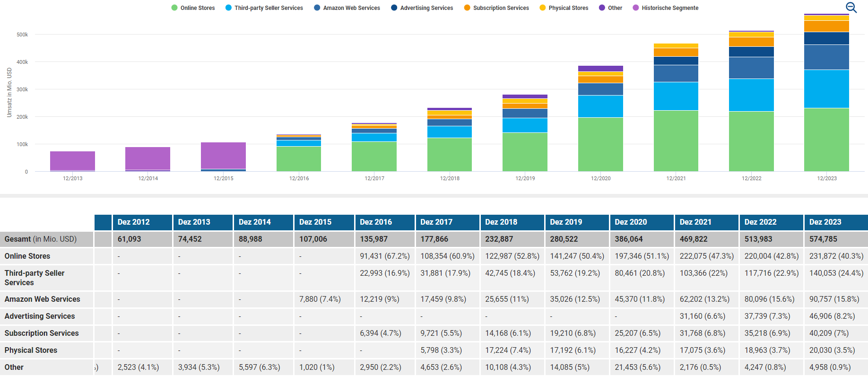Click the Dez 2012 column header
The width and height of the screenshot is (868, 376).
point(142,222)
